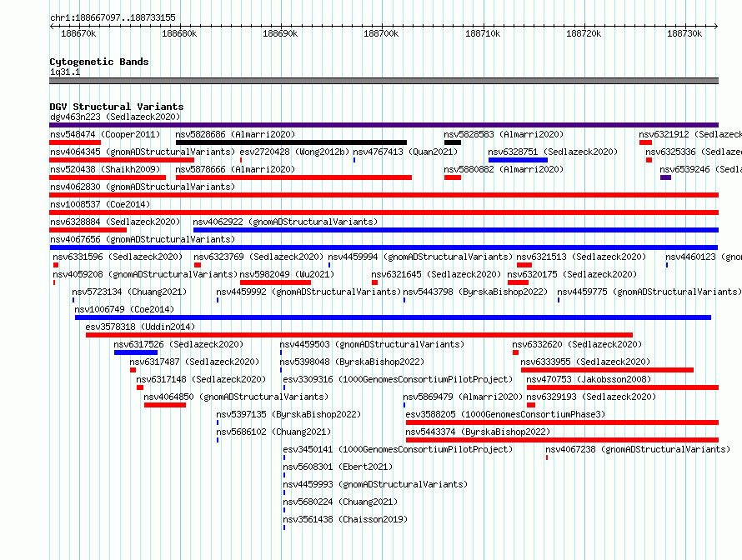742x560 pixels.
Task: Click the 188720k ruler position label
Action: coord(584,33)
